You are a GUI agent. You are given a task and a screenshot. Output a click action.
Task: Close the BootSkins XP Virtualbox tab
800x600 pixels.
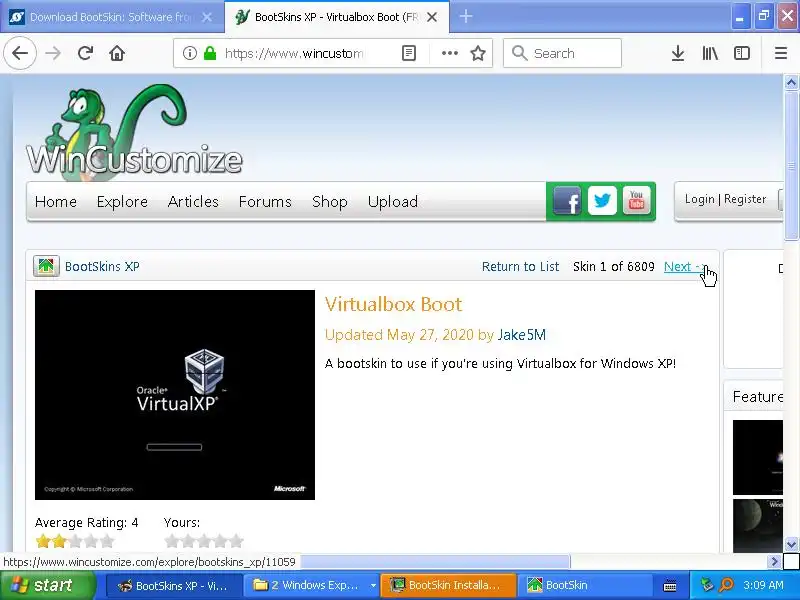point(432,17)
